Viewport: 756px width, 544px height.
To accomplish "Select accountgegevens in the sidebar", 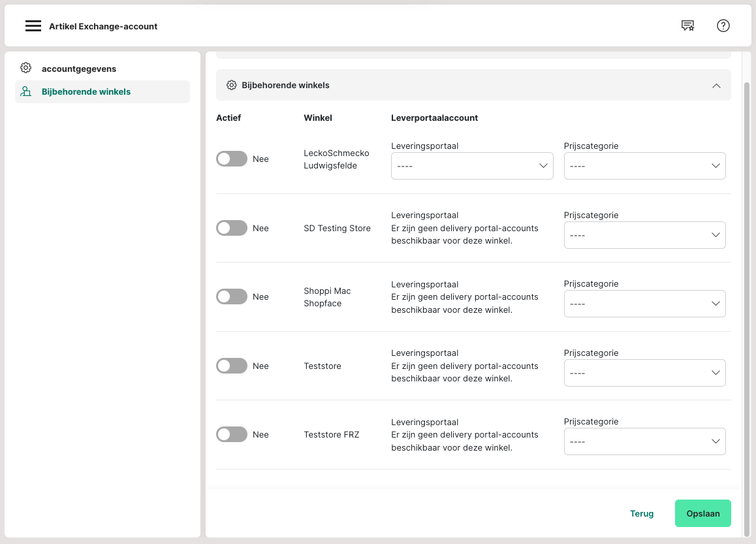I will 79,69.
